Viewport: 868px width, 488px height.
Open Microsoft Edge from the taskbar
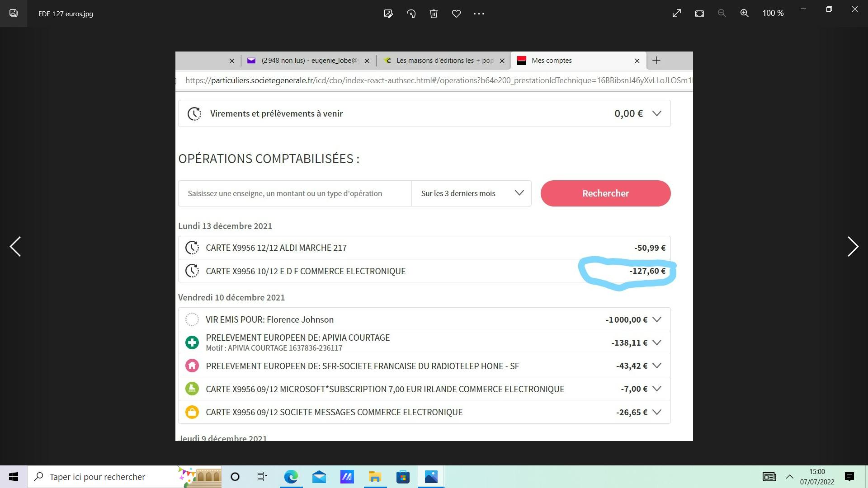tap(291, 477)
